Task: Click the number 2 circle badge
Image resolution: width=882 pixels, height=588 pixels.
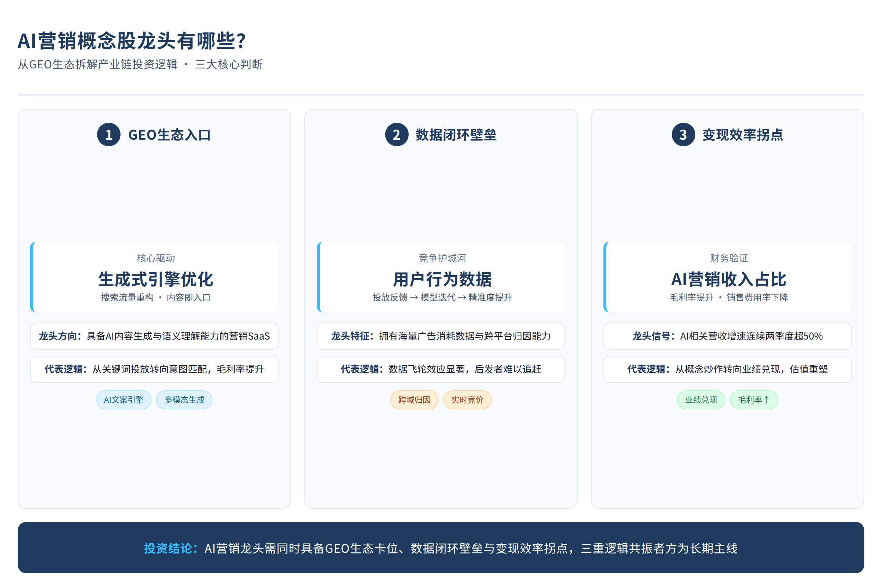Action: [x=397, y=135]
